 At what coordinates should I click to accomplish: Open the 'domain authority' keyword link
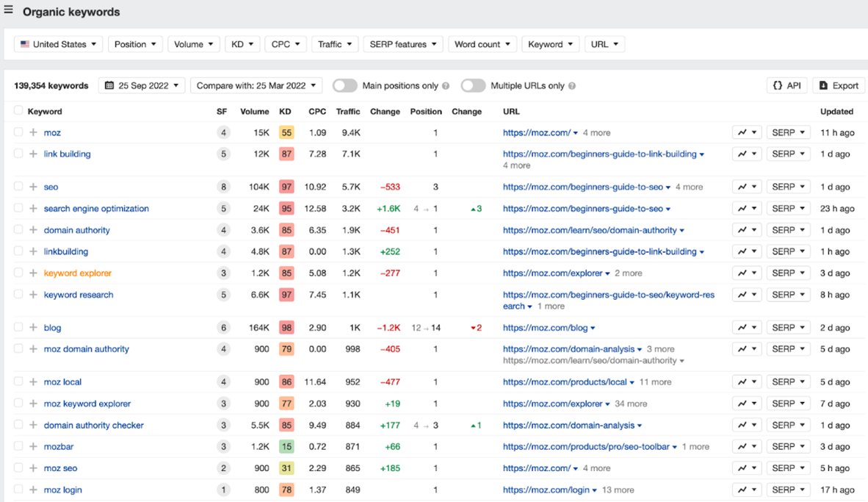coord(76,230)
